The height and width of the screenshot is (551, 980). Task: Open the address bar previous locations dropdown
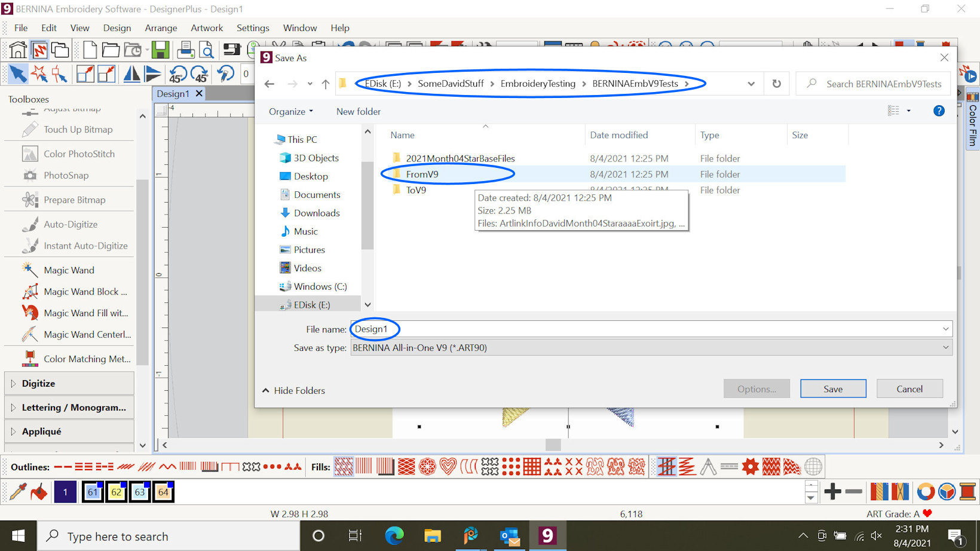coord(751,84)
